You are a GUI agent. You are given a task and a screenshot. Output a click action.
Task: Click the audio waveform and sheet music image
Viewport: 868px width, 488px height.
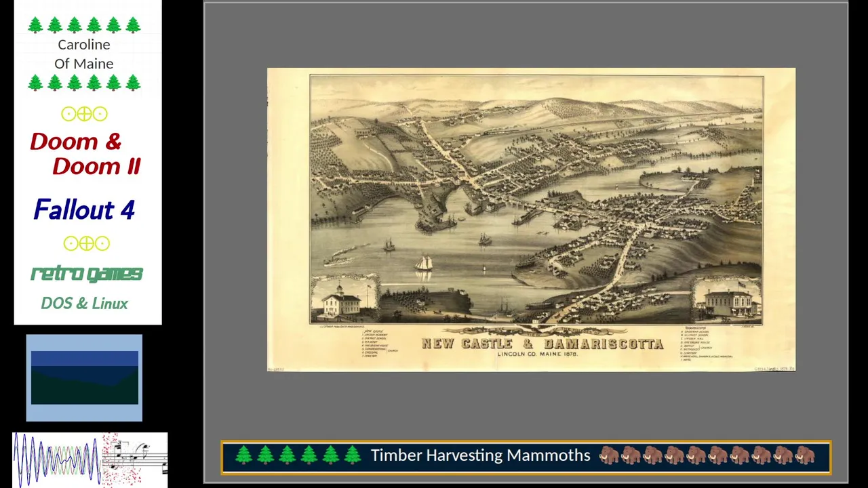click(x=90, y=460)
